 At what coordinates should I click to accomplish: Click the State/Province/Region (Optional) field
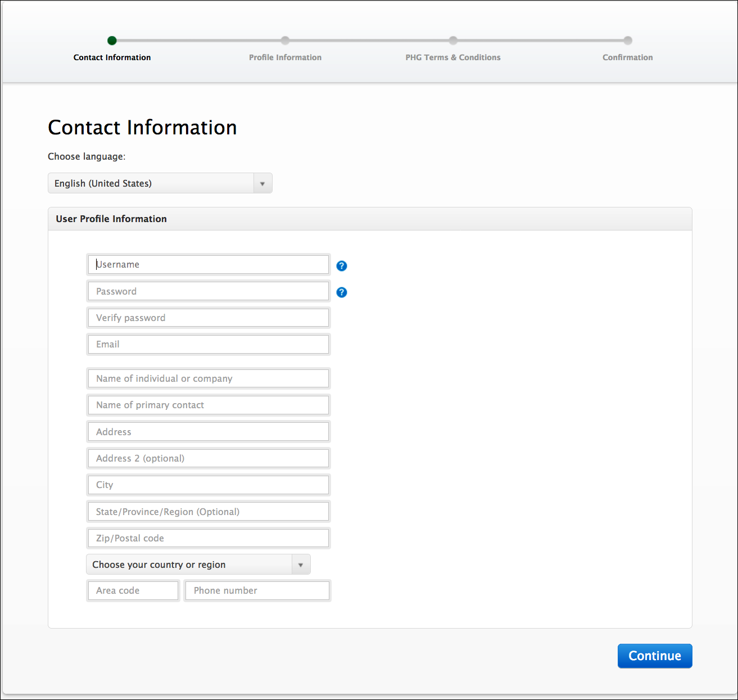(209, 512)
